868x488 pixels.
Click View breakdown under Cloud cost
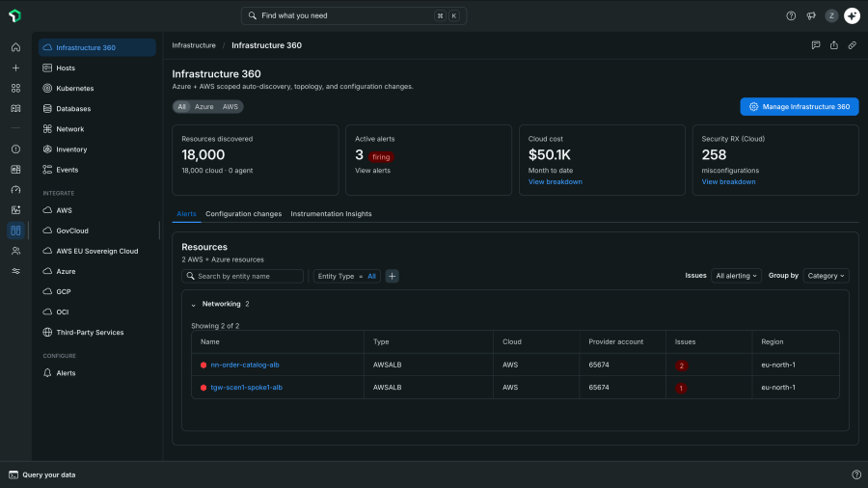coord(556,181)
